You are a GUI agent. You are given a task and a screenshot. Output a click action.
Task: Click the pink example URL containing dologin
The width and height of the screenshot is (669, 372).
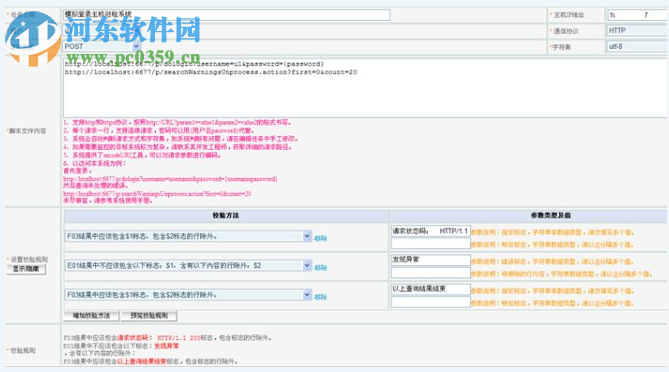[170, 179]
